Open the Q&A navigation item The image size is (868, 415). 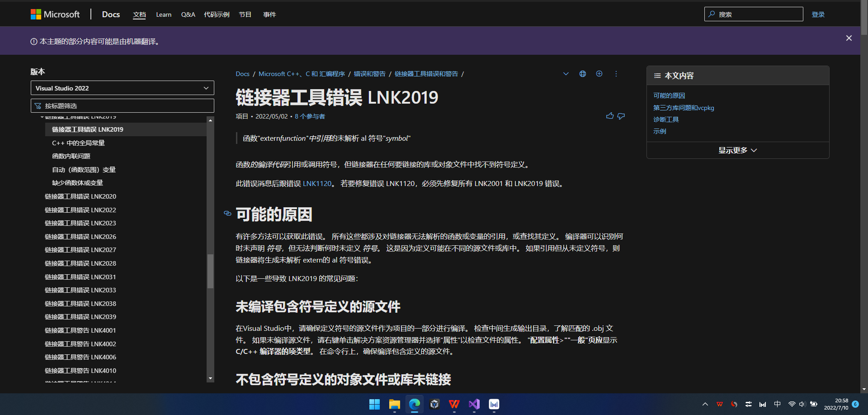tap(188, 14)
